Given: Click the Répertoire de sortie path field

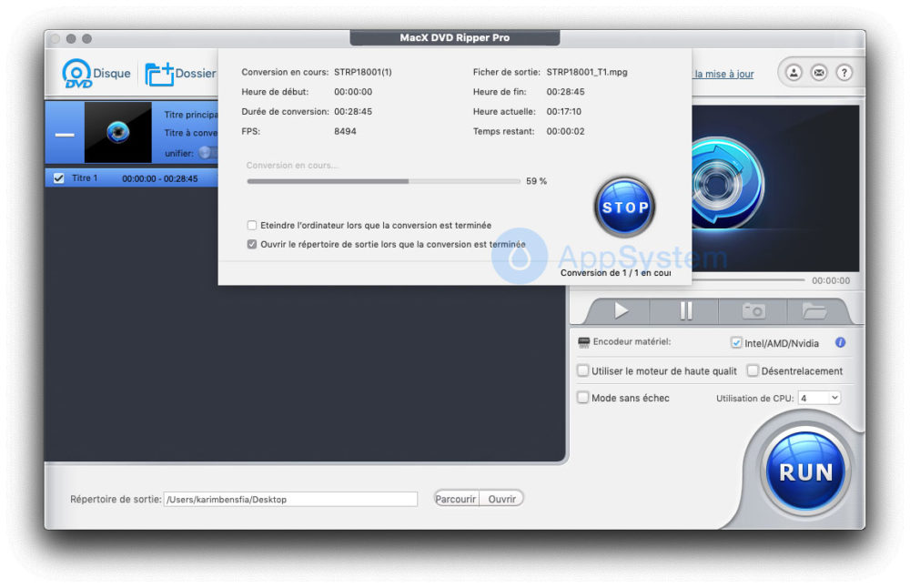Looking at the screenshot, I should click(x=289, y=499).
